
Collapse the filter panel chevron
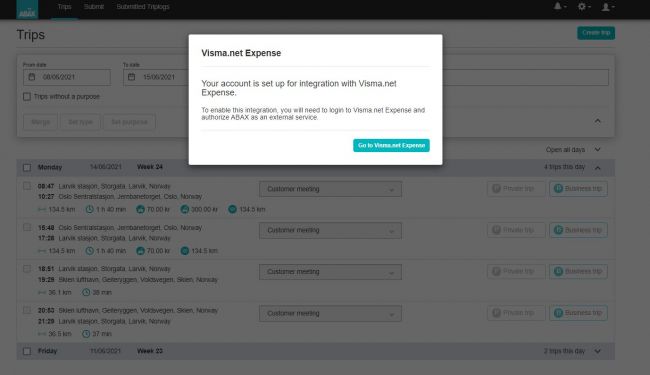pos(598,121)
